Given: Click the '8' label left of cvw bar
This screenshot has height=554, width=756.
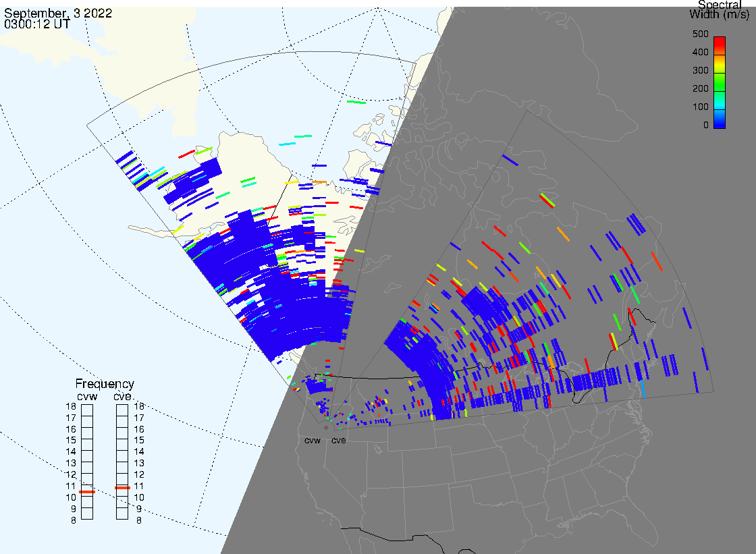Looking at the screenshot, I should point(74,521).
